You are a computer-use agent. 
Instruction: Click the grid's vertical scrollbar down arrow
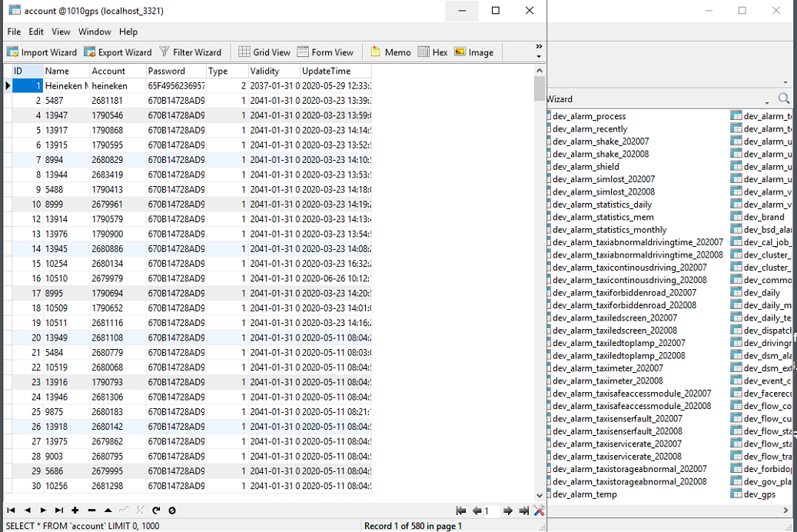coord(540,495)
